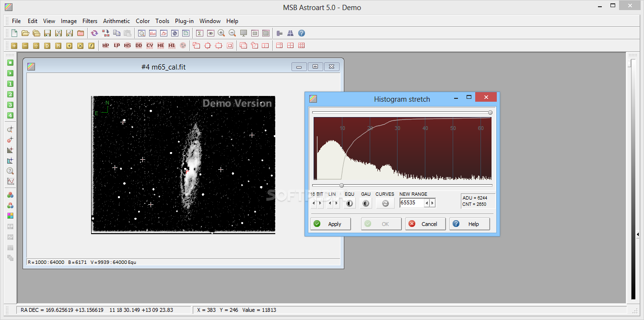Toggle GAU gaussian stretch mode
Screen dimensions: 644x320
tap(366, 203)
